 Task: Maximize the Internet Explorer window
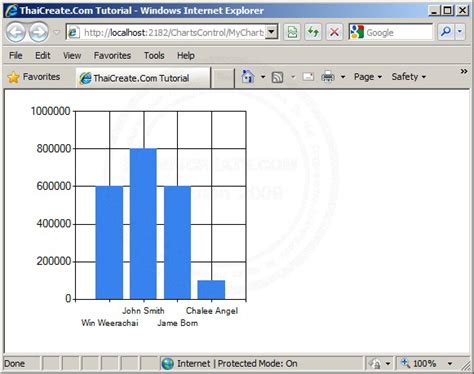pyautogui.click(x=448, y=11)
